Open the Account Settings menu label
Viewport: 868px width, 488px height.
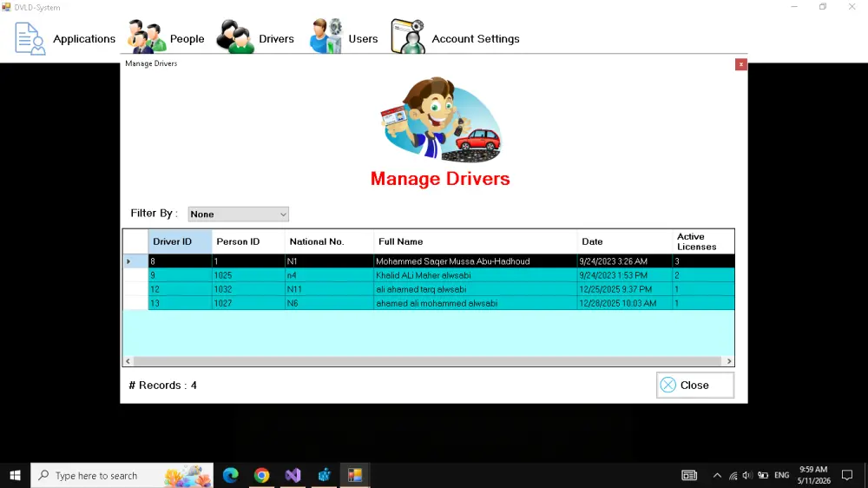[x=476, y=39]
